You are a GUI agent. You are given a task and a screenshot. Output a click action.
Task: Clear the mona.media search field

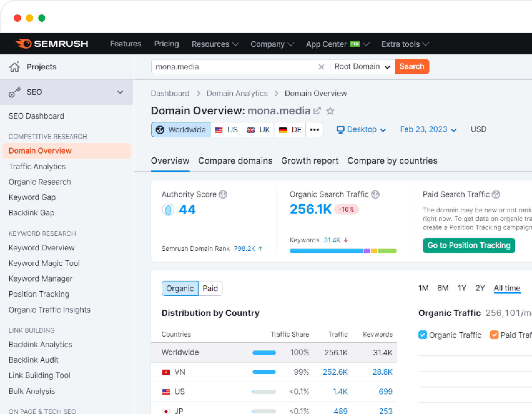(x=321, y=67)
